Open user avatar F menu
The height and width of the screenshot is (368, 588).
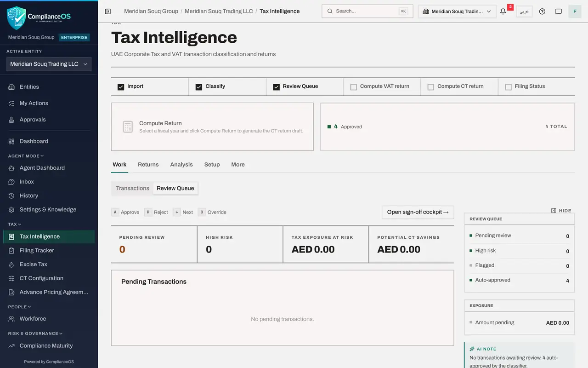[x=575, y=11]
